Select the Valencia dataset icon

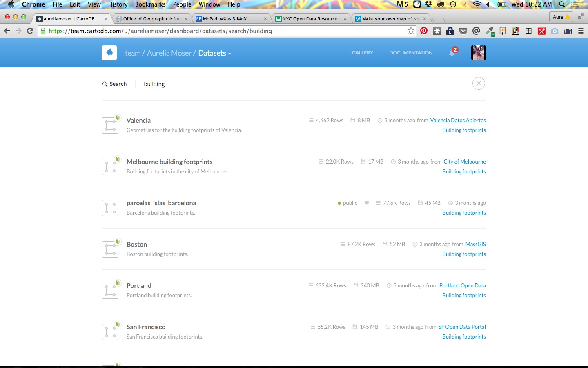coord(110,125)
